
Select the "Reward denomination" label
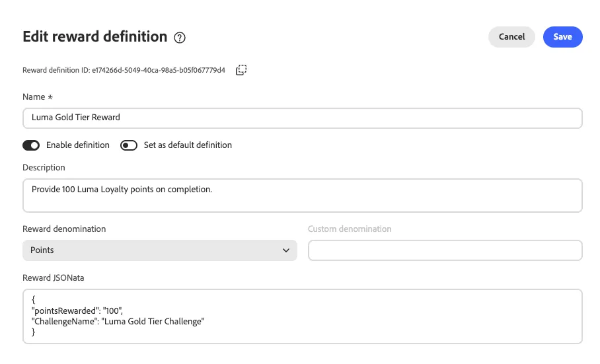[x=64, y=229]
